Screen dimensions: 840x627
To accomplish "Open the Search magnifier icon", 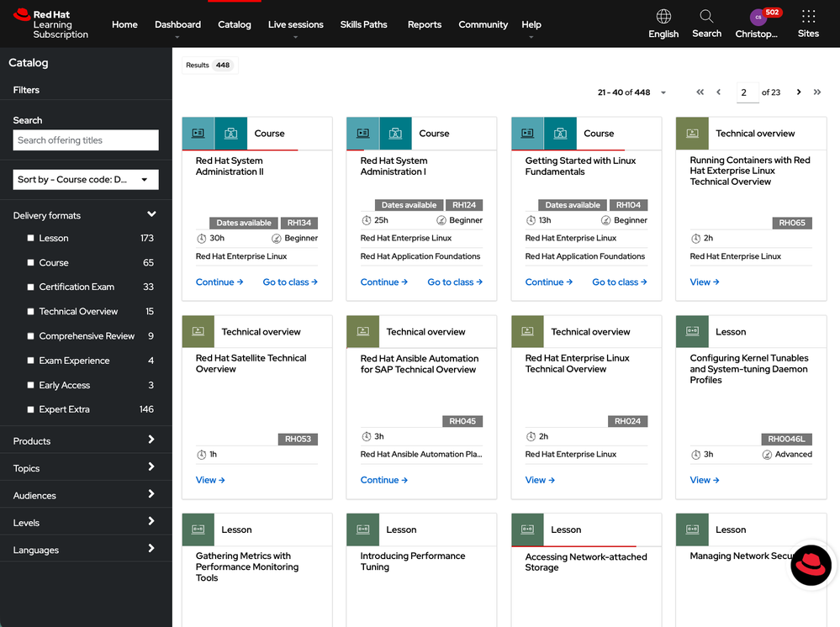I will 706,17.
